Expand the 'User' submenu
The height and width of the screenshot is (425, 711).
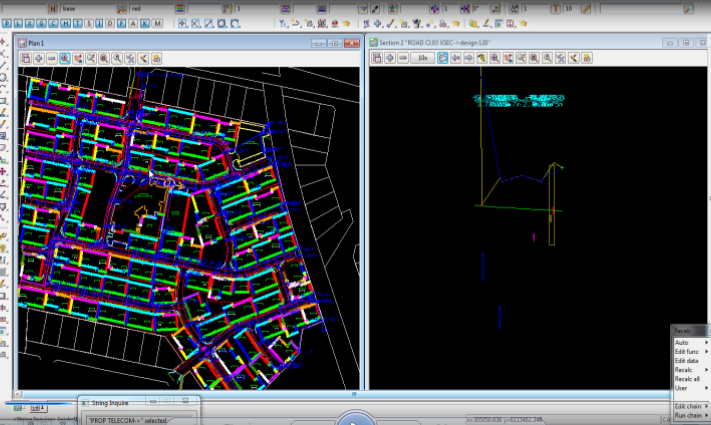pos(691,388)
